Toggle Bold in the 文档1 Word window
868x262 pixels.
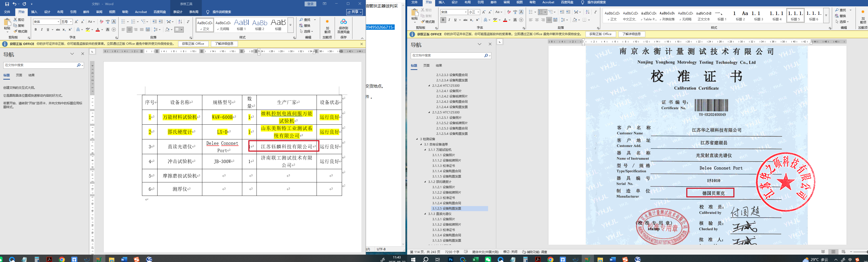36,30
